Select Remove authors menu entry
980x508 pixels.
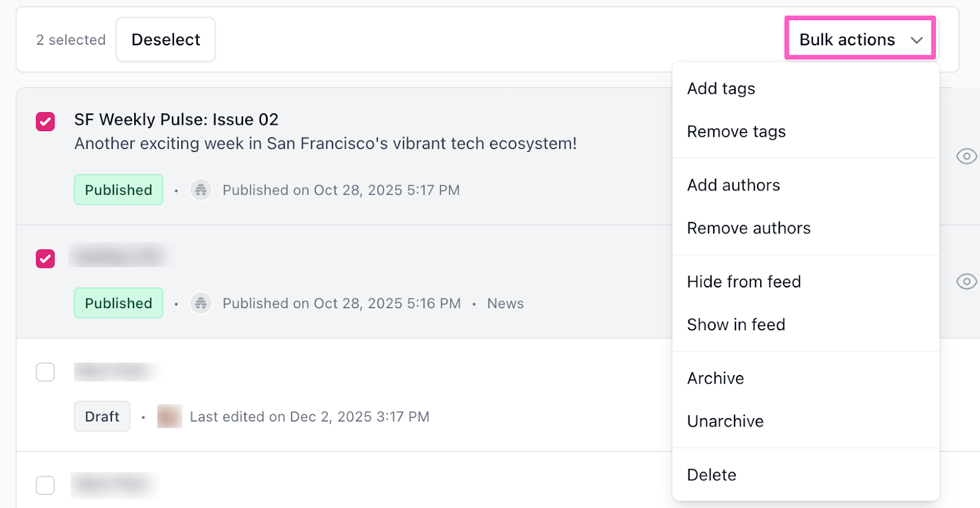[748, 228]
